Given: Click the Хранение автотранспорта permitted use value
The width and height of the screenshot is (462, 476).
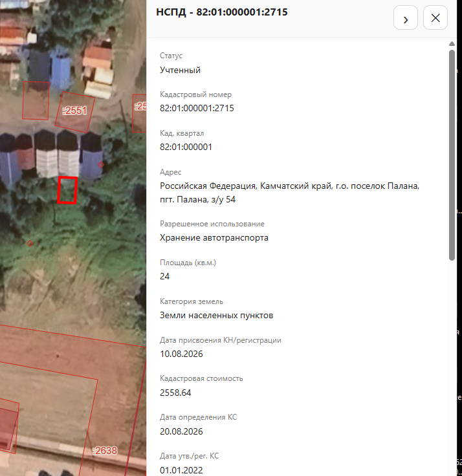Looking at the screenshot, I should pyautogui.click(x=214, y=238).
